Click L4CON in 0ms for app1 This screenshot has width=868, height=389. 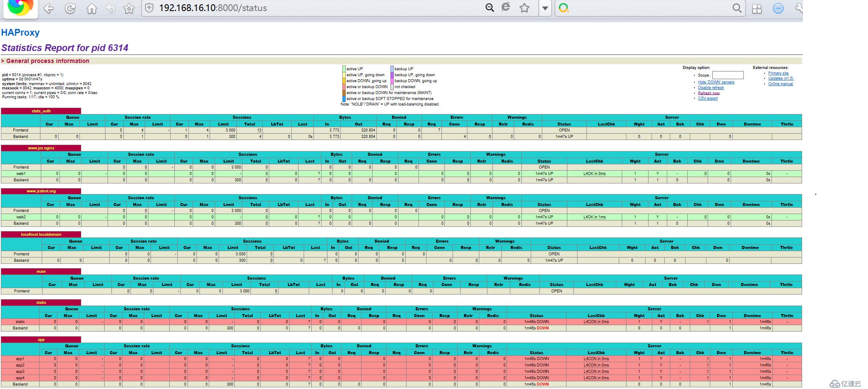596,359
